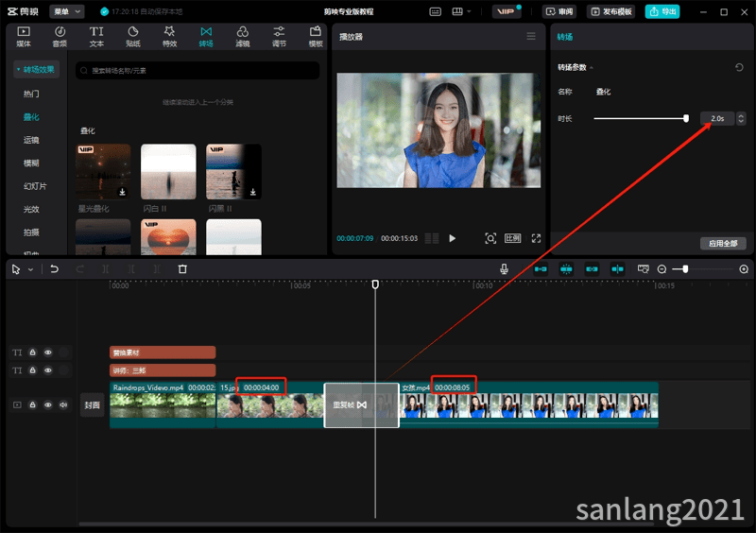Image resolution: width=756 pixels, height=533 pixels.
Task: Toggle clip linkage
Action: coord(593,269)
